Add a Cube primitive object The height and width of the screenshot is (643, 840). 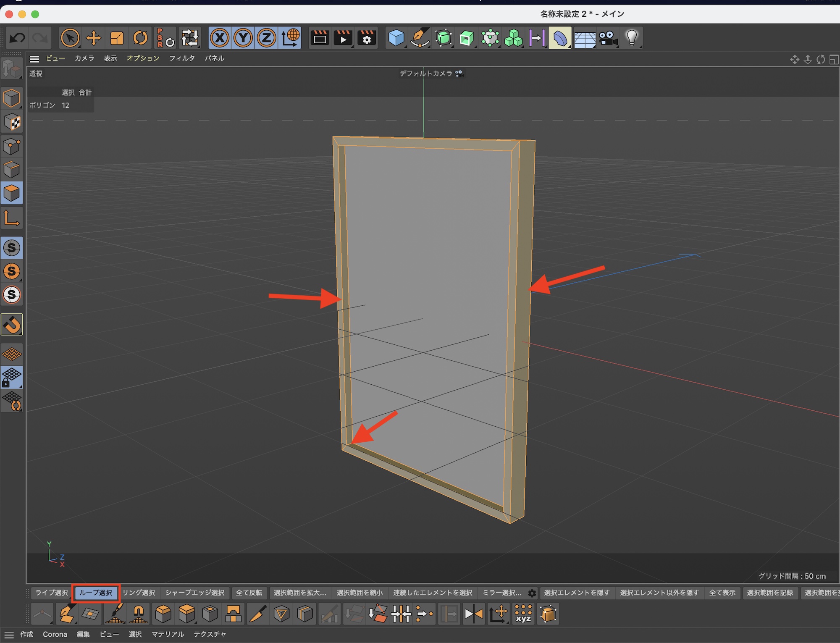(396, 38)
